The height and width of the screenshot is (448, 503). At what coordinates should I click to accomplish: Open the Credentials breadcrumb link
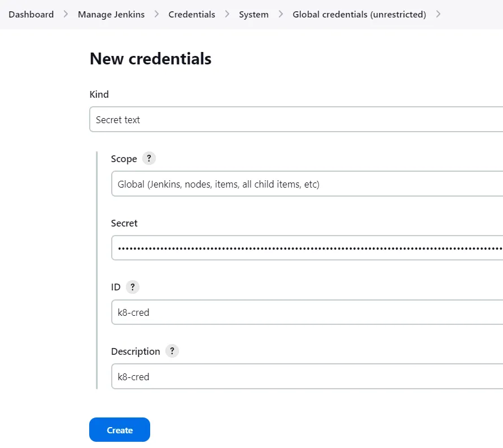point(192,14)
